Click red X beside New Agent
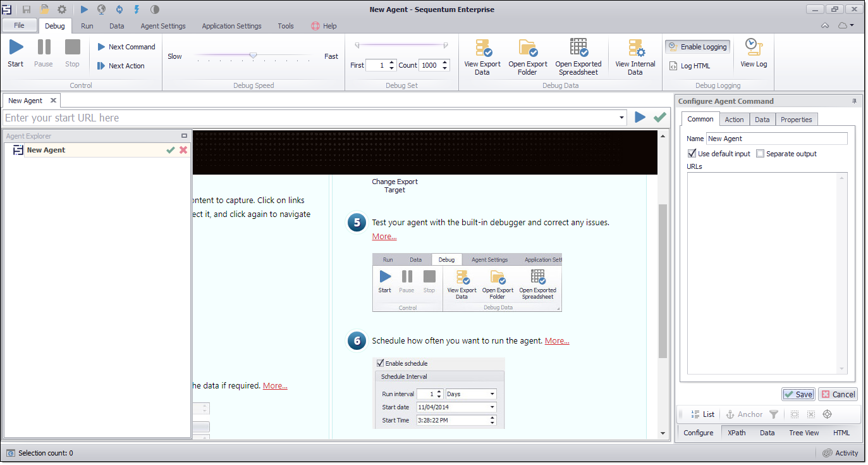The width and height of the screenshot is (868, 465). coord(183,150)
